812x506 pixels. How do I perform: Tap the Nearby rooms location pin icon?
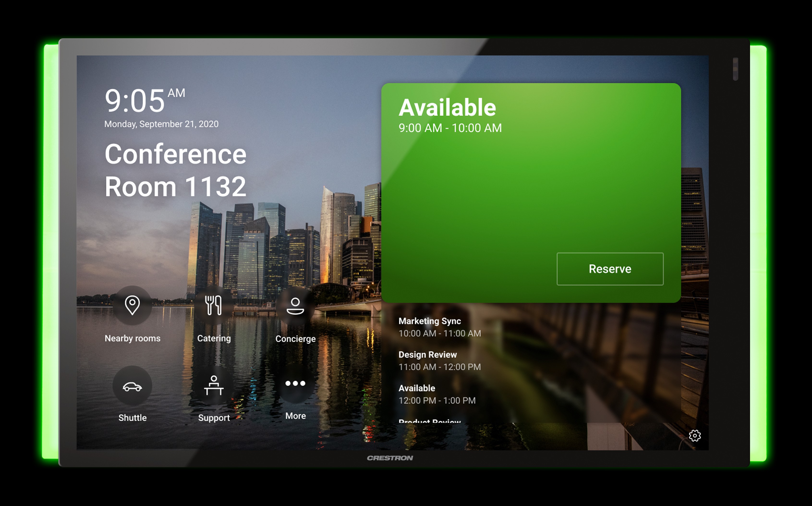(132, 305)
